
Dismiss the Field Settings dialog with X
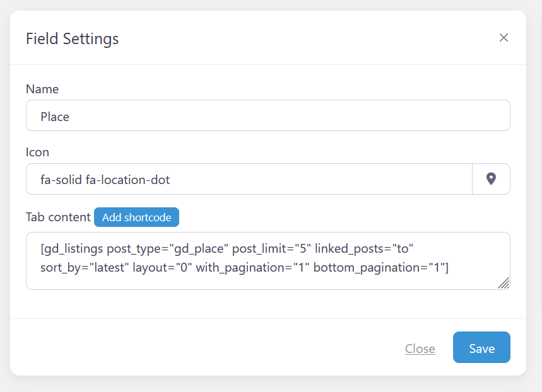[504, 38]
